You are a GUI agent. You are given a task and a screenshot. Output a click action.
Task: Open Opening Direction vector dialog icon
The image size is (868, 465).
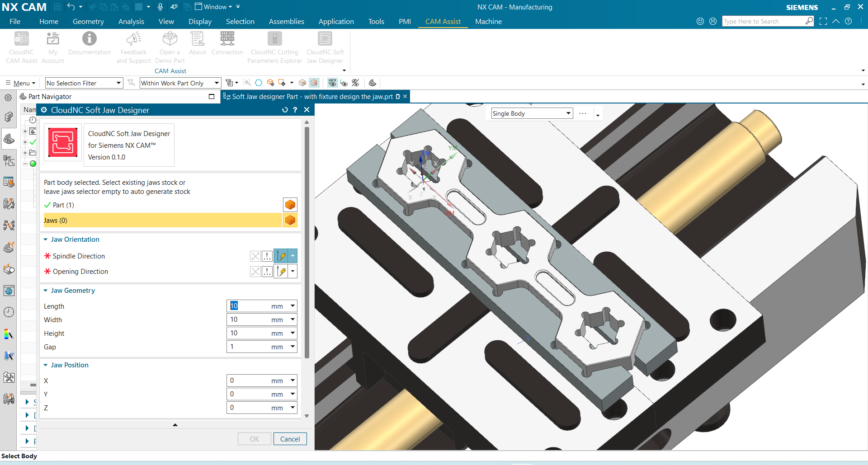coord(267,272)
